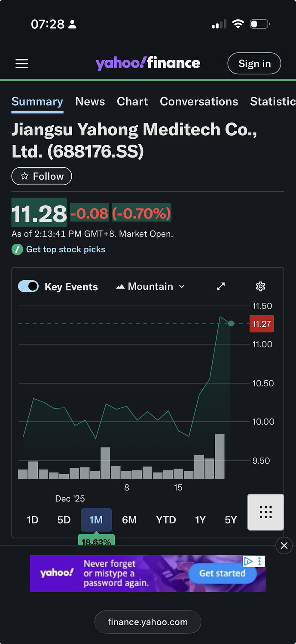Select the 6M time range
Screen dimensions: 296x644
pos(129,520)
